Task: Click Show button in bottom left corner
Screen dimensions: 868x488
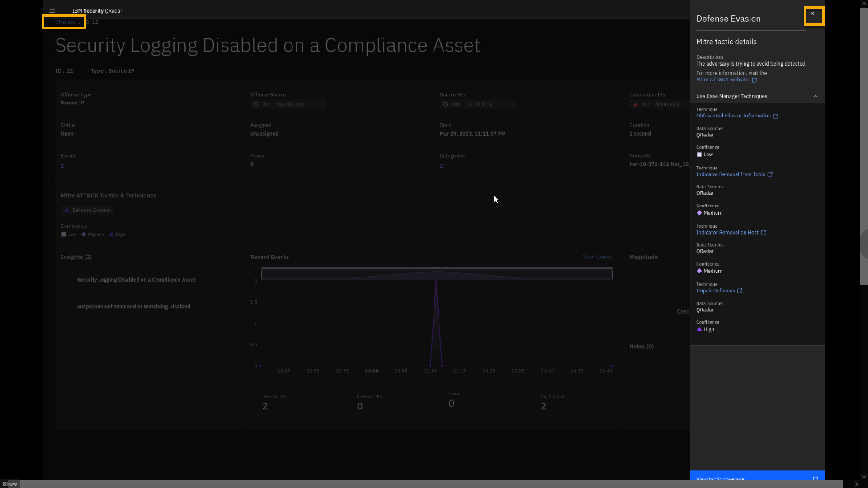Action: point(9,483)
